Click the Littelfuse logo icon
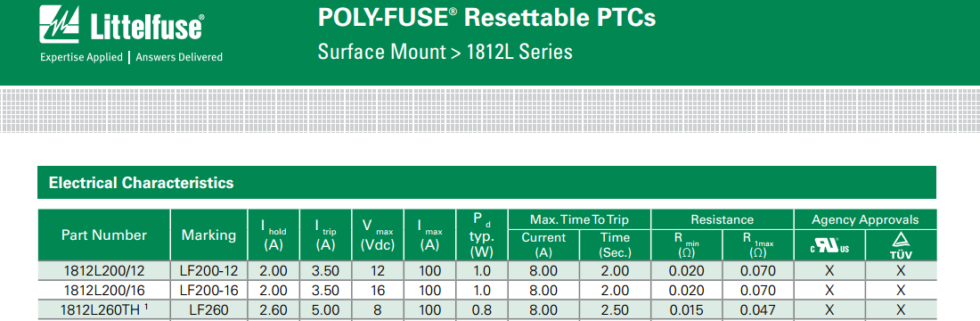Image resolution: width=980 pixels, height=321 pixels. [x=61, y=25]
